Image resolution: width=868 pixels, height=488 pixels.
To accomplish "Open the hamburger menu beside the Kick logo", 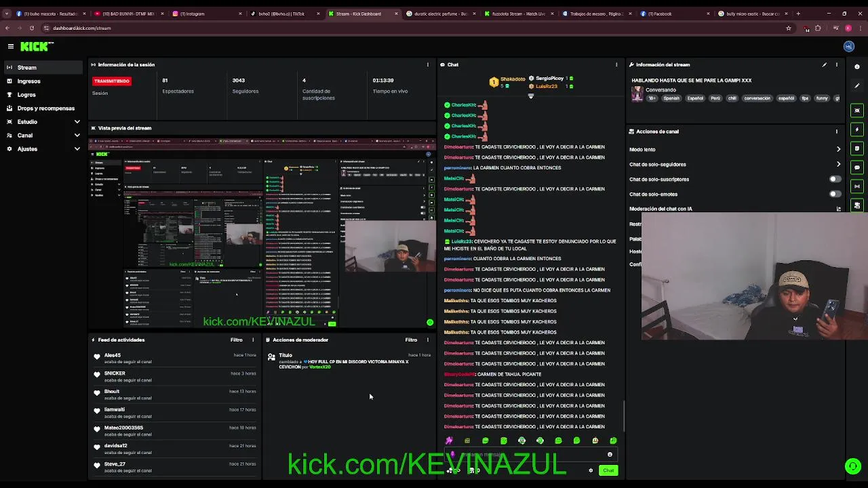I will (x=11, y=46).
